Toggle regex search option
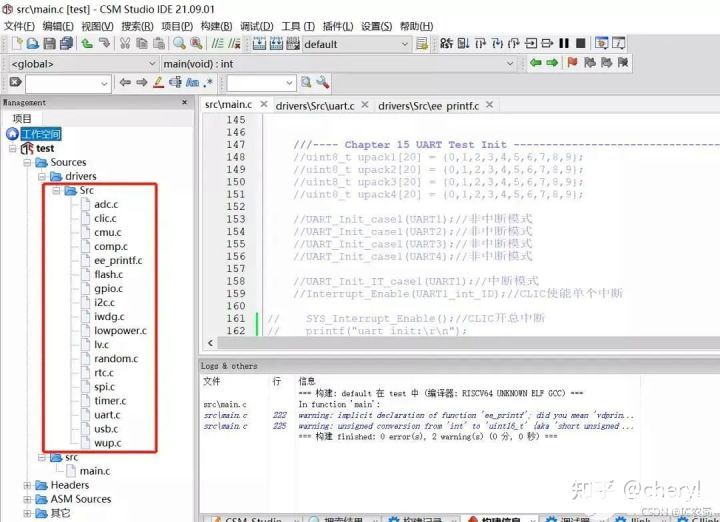Viewport: 720px width, 522px height. pyautogui.click(x=208, y=82)
